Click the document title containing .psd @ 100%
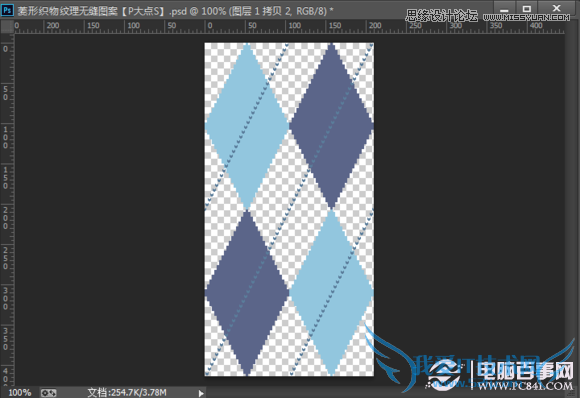This screenshot has width=580, height=398. point(175,11)
